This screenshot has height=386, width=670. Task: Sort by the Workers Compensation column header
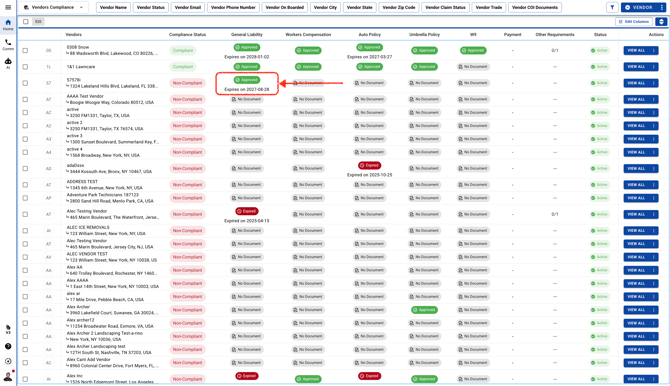[x=308, y=35]
